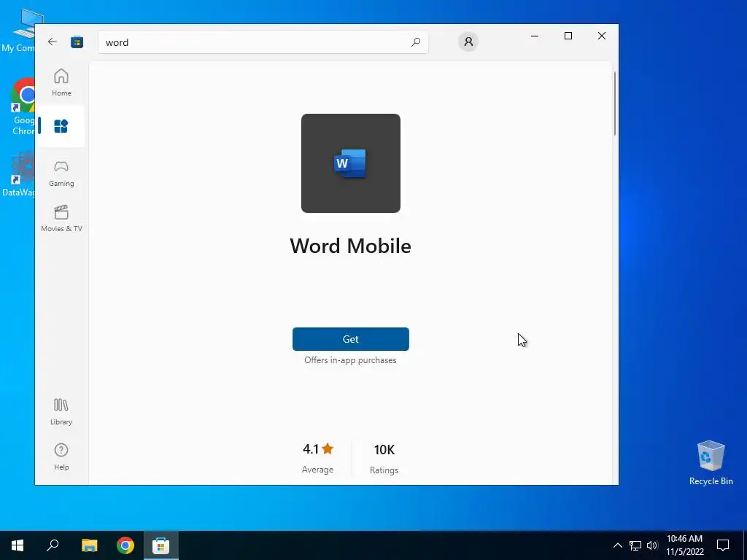Select the DataWag desktop shortcut
The height and width of the screenshot is (560, 747).
pyautogui.click(x=19, y=174)
